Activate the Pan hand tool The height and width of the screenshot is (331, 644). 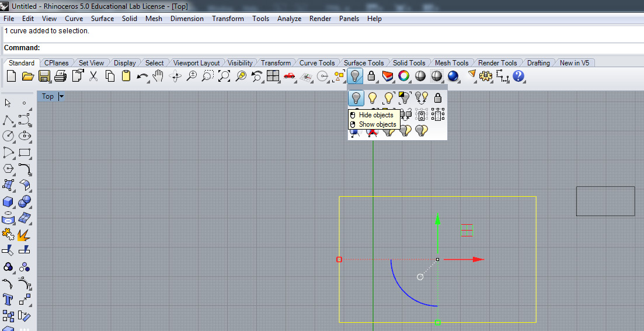158,76
